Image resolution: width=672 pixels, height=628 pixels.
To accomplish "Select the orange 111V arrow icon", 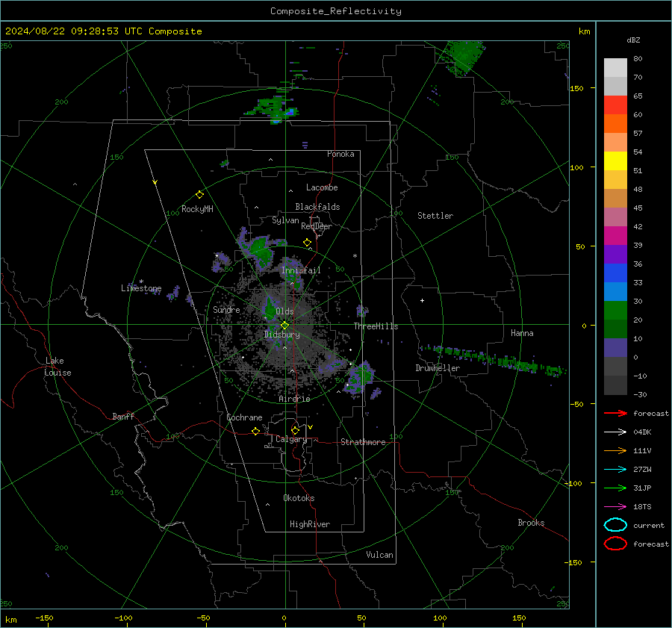I will pos(615,450).
